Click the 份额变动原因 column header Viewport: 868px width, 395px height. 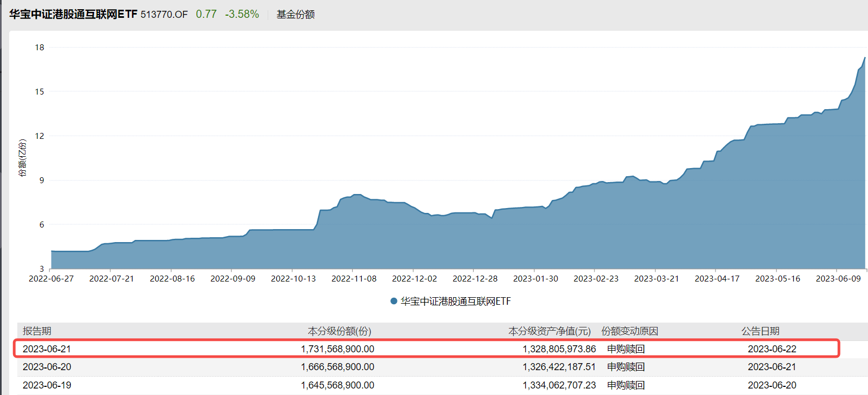pyautogui.click(x=630, y=331)
